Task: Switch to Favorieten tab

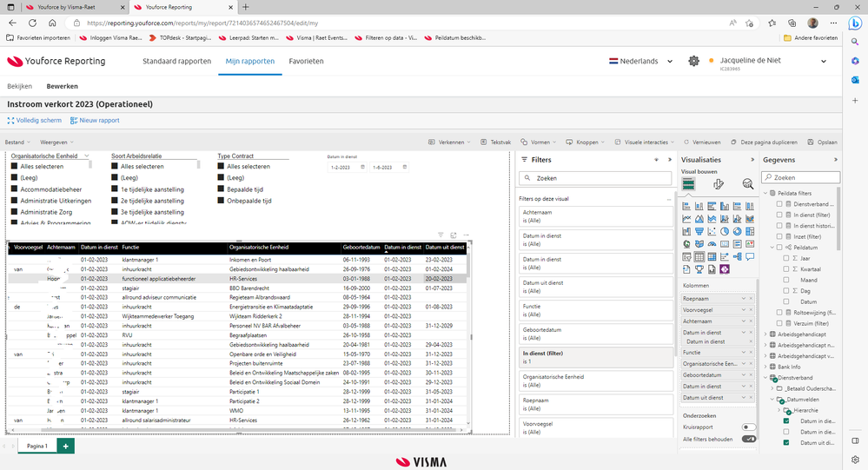Action: (306, 61)
